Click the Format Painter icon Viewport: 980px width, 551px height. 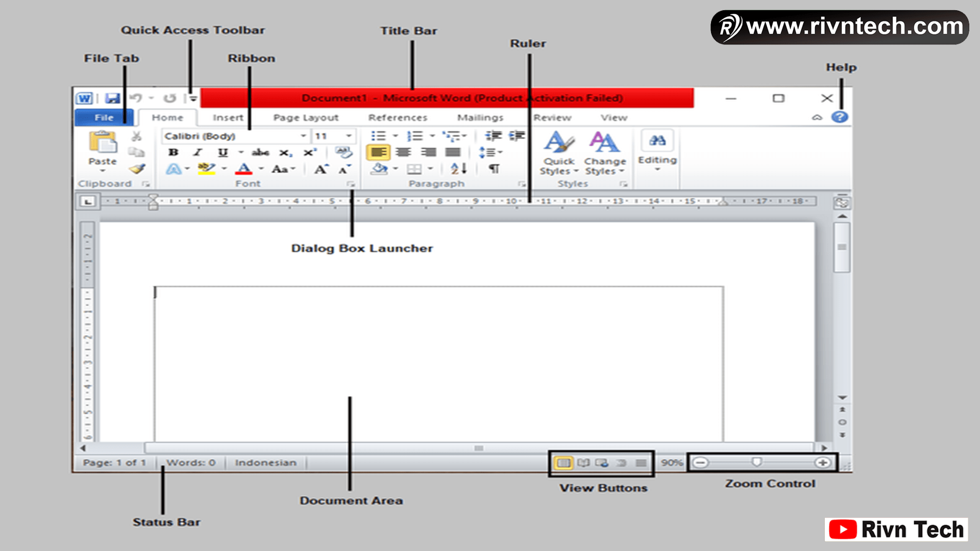click(x=137, y=169)
